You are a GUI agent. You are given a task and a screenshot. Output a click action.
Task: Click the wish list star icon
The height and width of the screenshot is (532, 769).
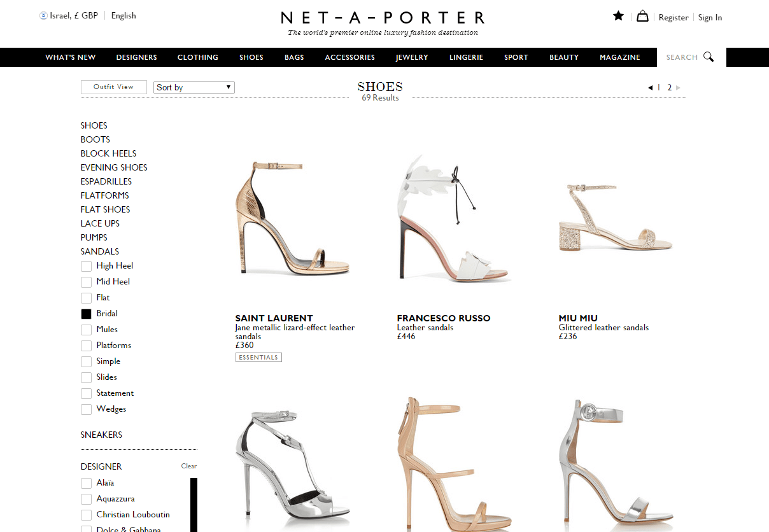[x=618, y=17]
